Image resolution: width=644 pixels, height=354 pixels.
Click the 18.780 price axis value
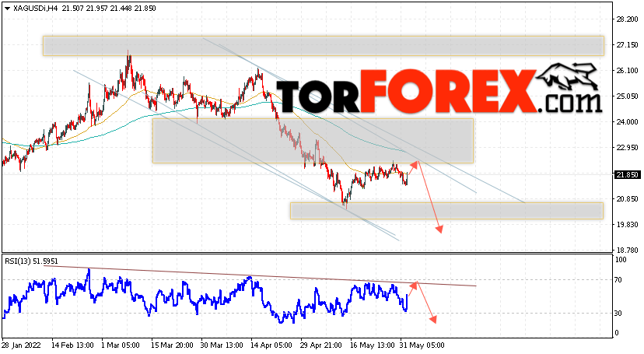pos(627,250)
